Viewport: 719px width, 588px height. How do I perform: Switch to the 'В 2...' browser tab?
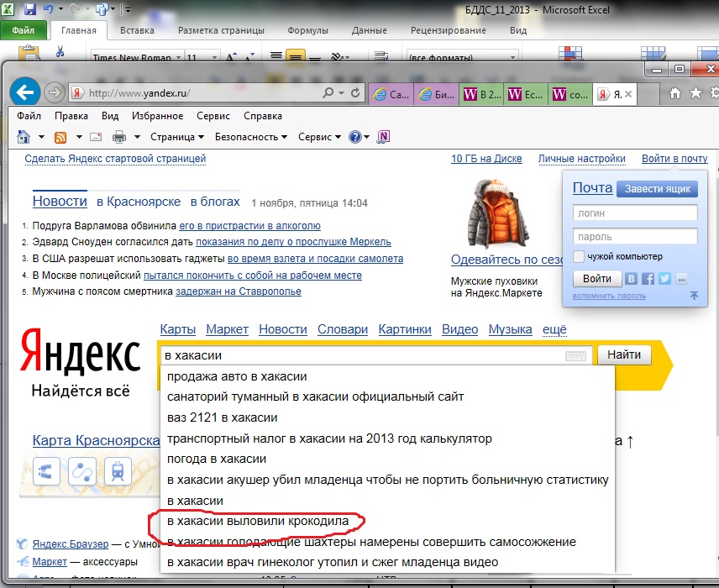coord(481,94)
